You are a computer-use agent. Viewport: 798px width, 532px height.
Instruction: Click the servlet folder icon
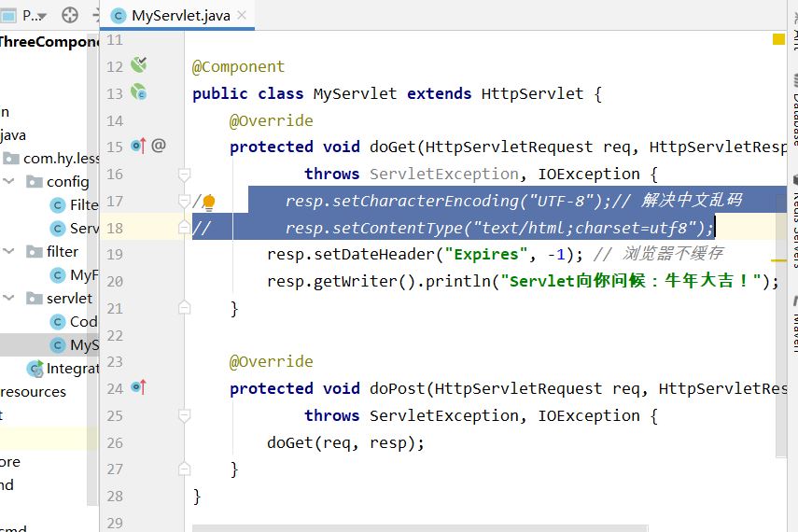coord(35,299)
